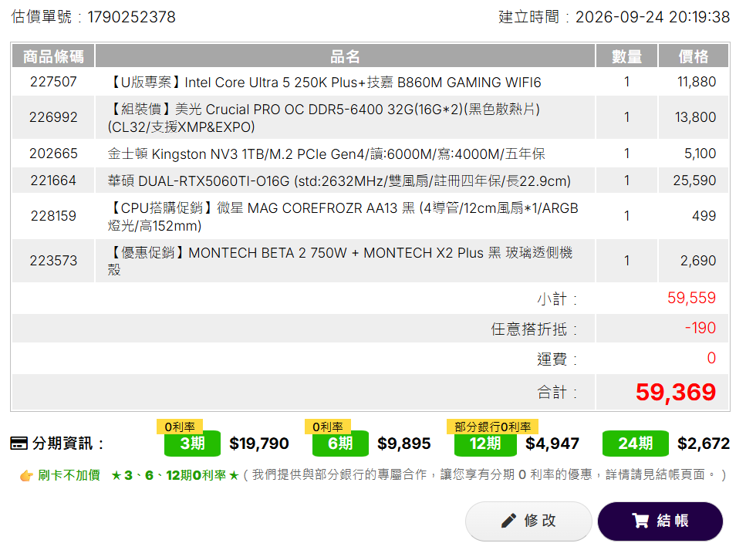Viewport: 746px width, 560px height.
Task: Click the installment amount $4,947
Action: tap(552, 444)
